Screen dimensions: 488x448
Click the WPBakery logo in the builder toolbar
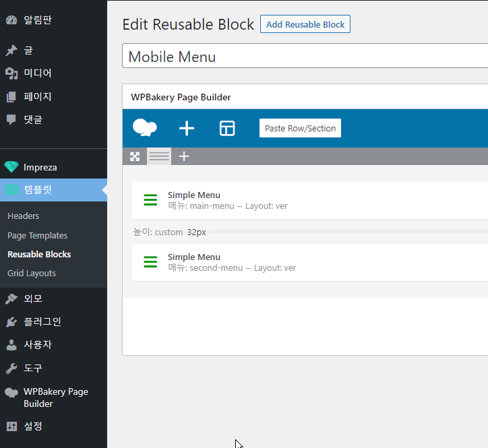point(145,128)
